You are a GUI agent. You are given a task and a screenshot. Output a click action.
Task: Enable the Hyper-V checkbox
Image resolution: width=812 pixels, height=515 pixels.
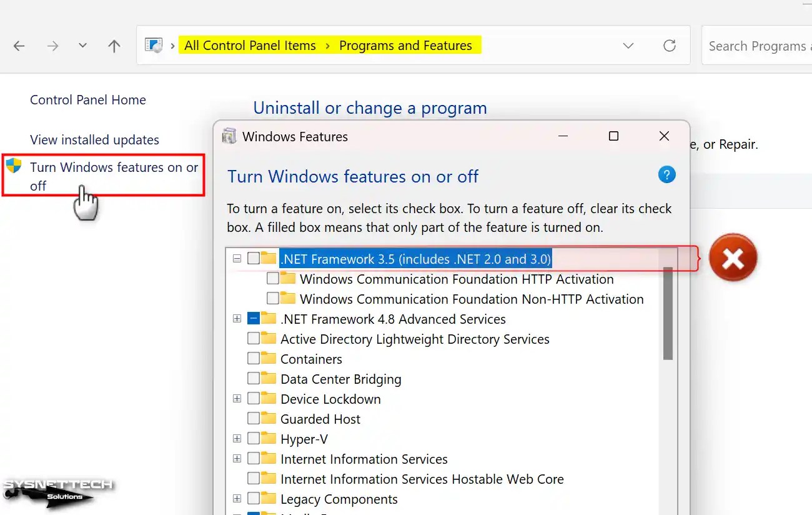click(x=254, y=439)
